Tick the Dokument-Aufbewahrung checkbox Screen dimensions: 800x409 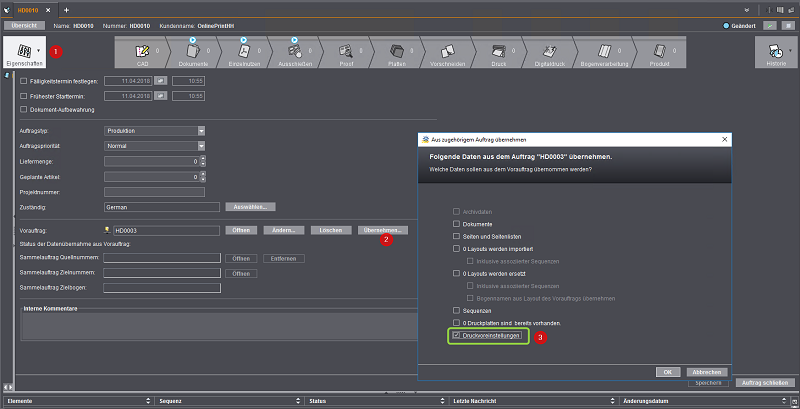(24, 109)
